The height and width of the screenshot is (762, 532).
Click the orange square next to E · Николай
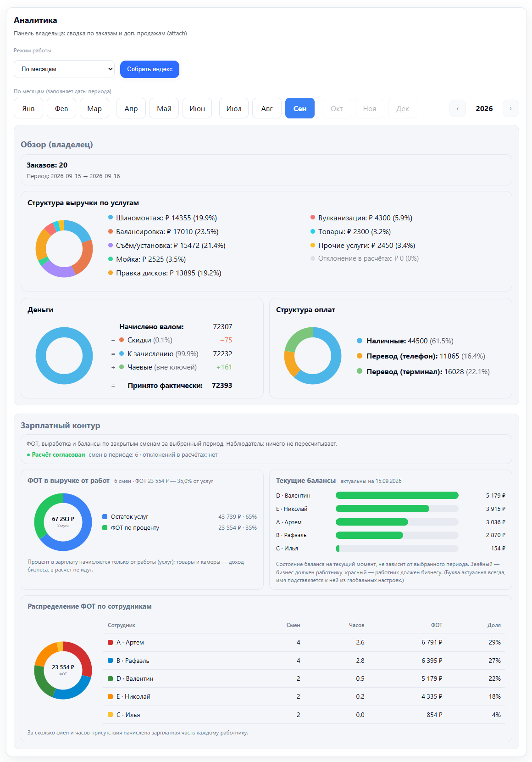[x=110, y=696]
